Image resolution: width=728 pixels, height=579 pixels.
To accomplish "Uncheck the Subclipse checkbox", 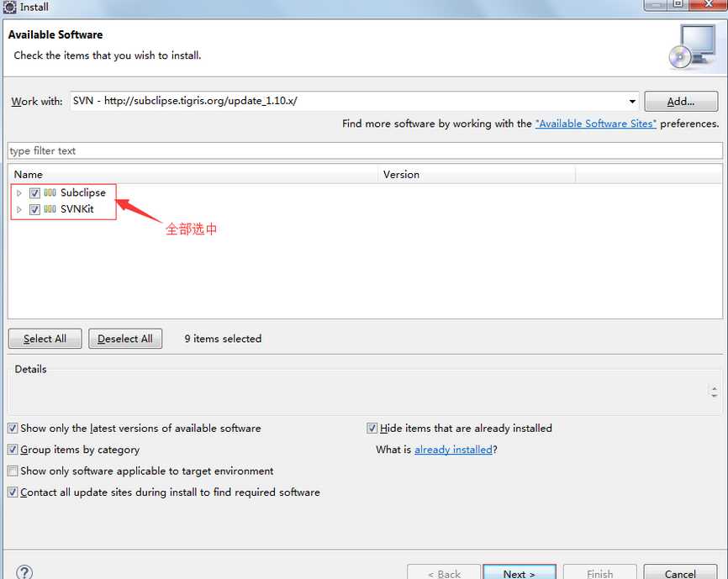I will 34,193.
